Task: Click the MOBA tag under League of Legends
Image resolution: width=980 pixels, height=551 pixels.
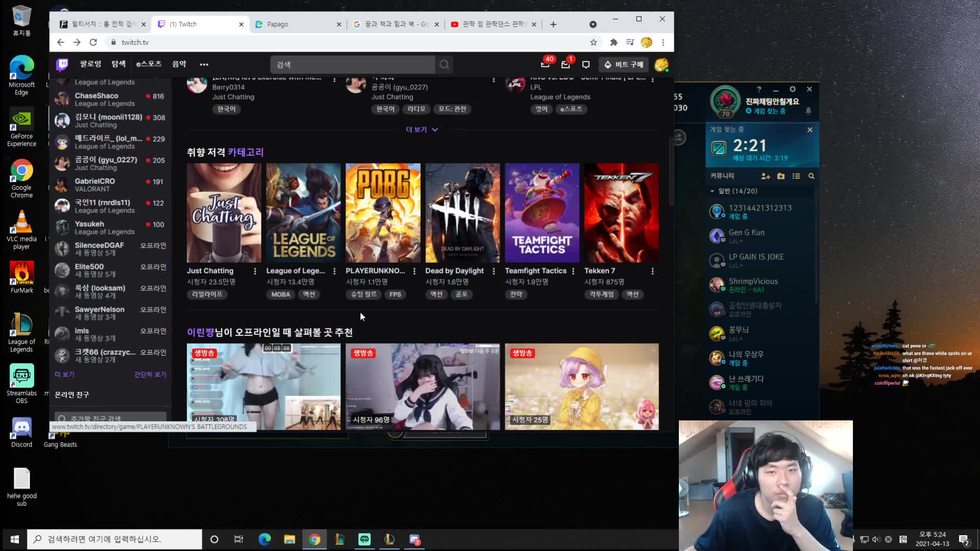Action: point(281,294)
